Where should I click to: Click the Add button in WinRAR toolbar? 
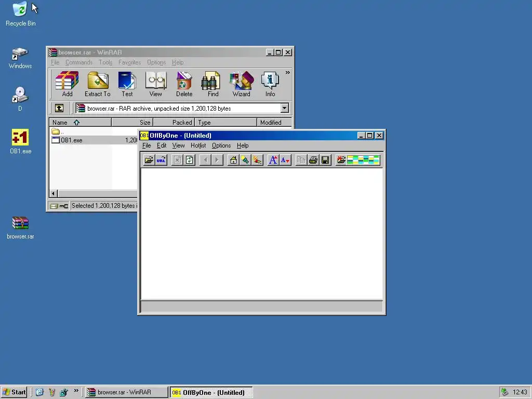tap(67, 84)
